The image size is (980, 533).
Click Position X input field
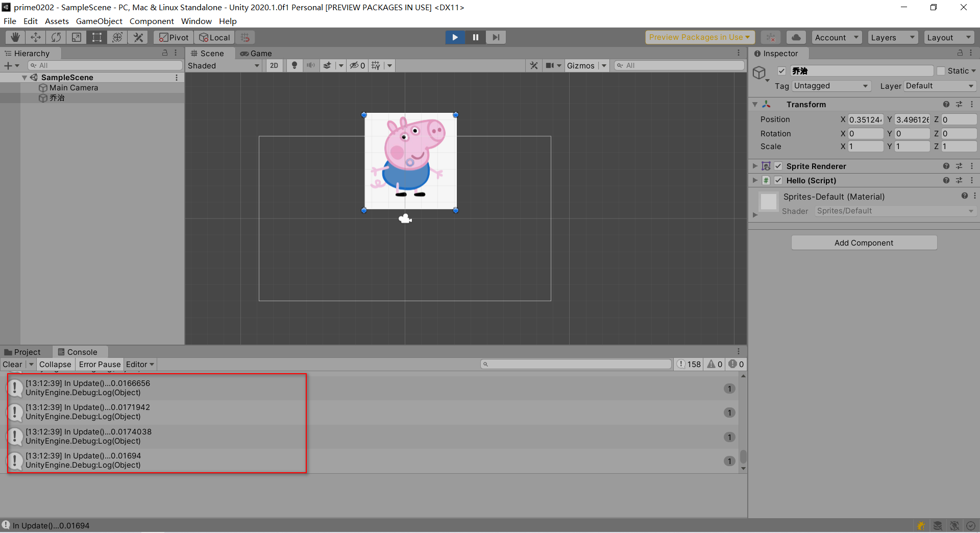866,119
